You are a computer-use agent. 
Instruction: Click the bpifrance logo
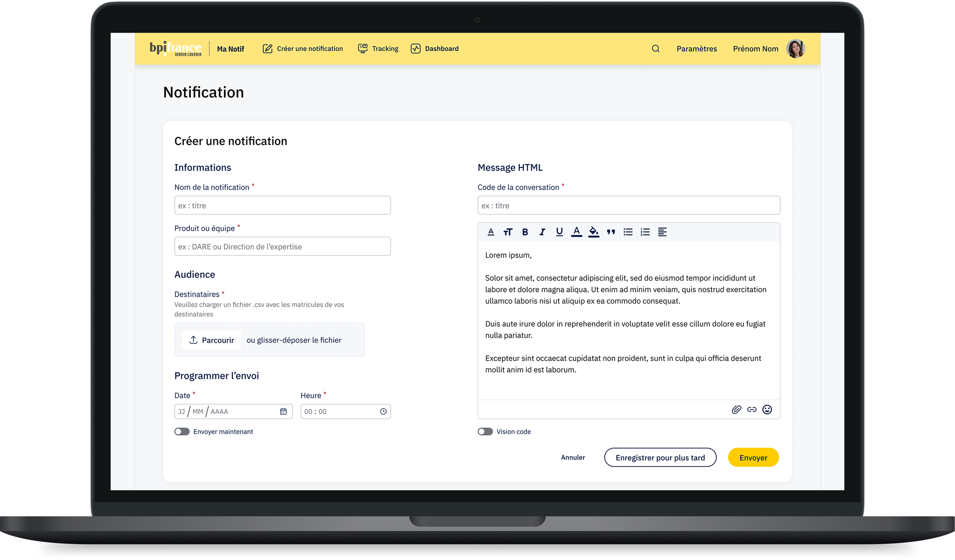click(175, 49)
